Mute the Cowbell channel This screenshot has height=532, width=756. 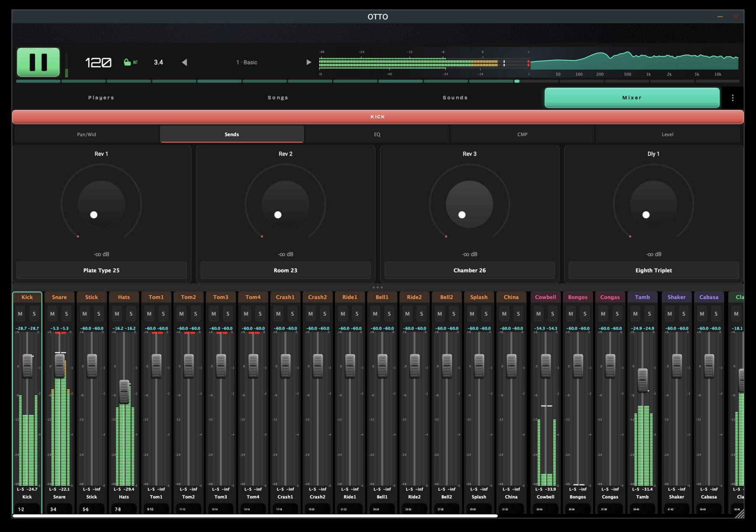(538, 314)
